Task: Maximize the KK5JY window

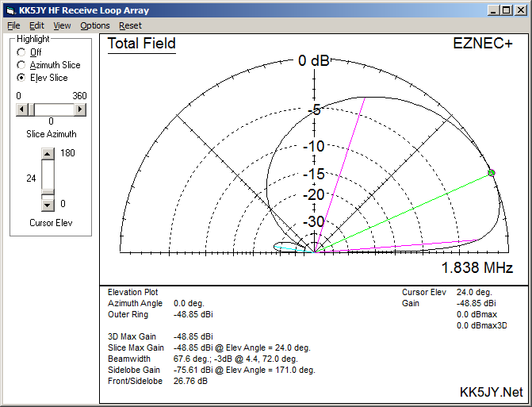Action: [x=506, y=10]
